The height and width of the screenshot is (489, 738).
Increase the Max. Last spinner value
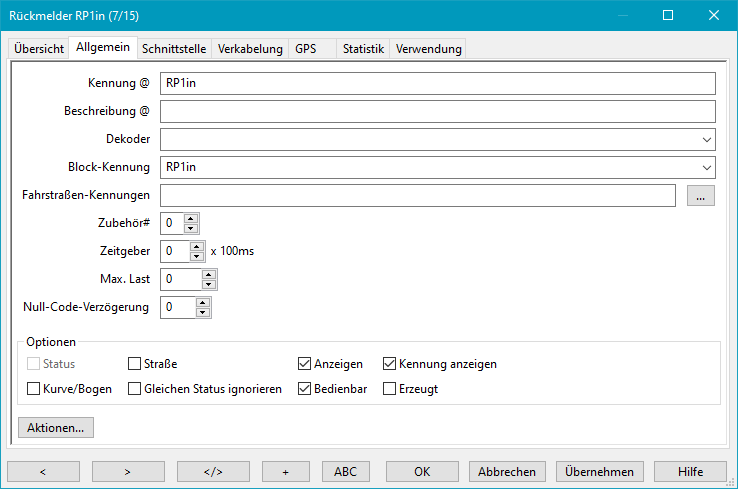(x=208, y=274)
